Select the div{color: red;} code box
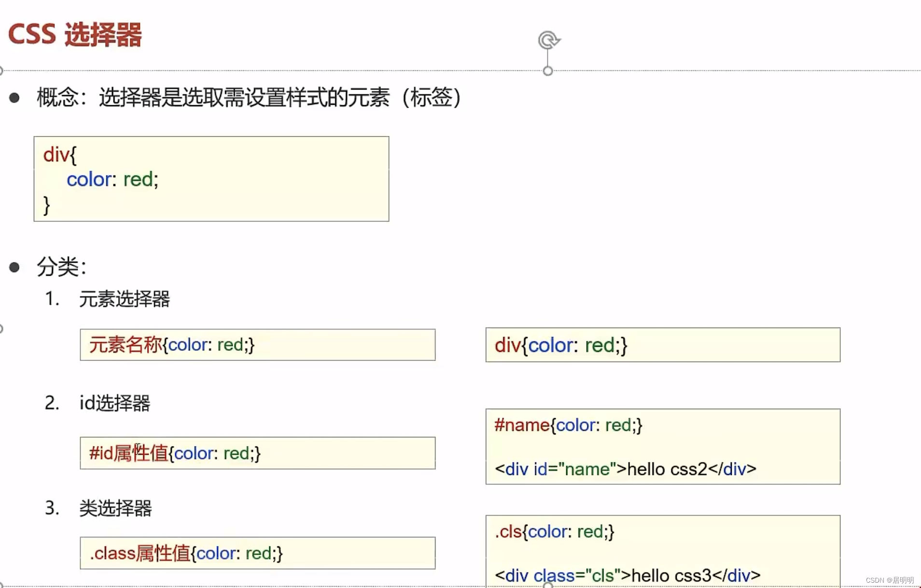The image size is (921, 588). tap(211, 179)
